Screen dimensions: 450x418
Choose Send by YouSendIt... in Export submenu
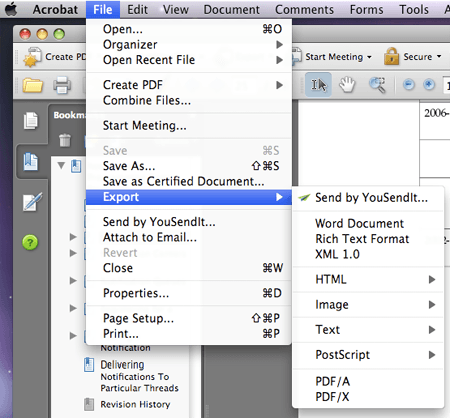368,198
